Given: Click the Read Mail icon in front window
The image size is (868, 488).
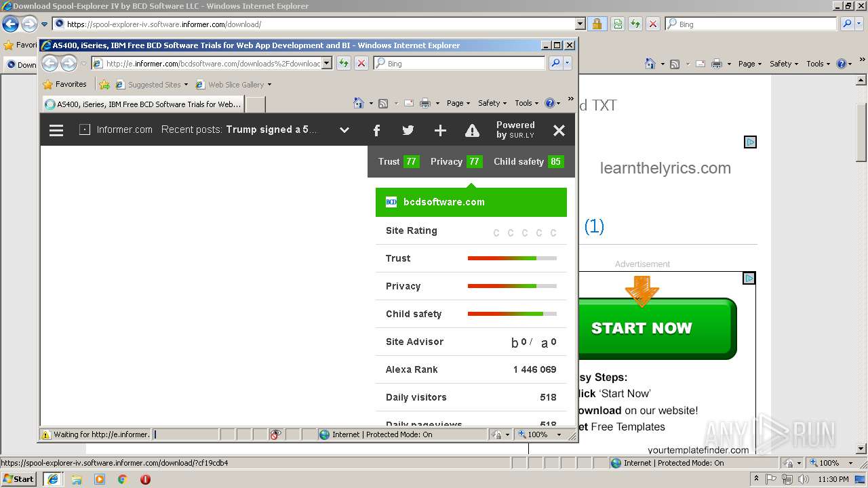Looking at the screenshot, I should click(409, 103).
